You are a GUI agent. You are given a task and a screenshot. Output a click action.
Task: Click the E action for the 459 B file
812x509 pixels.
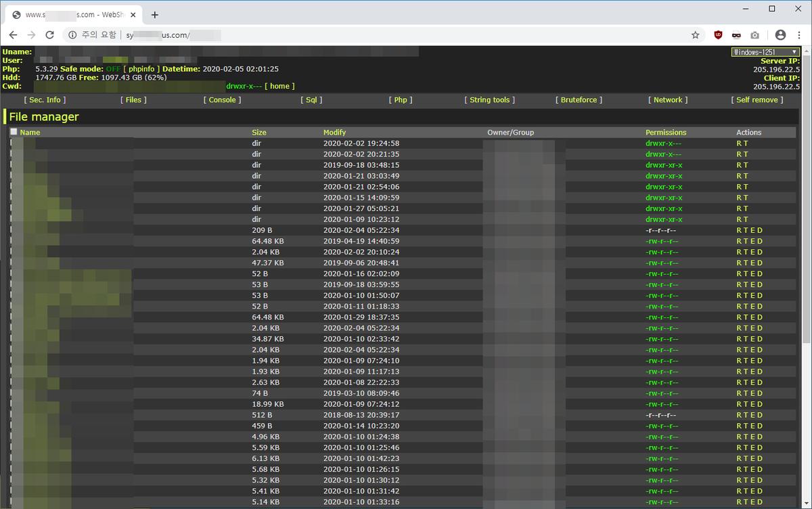tap(753, 426)
